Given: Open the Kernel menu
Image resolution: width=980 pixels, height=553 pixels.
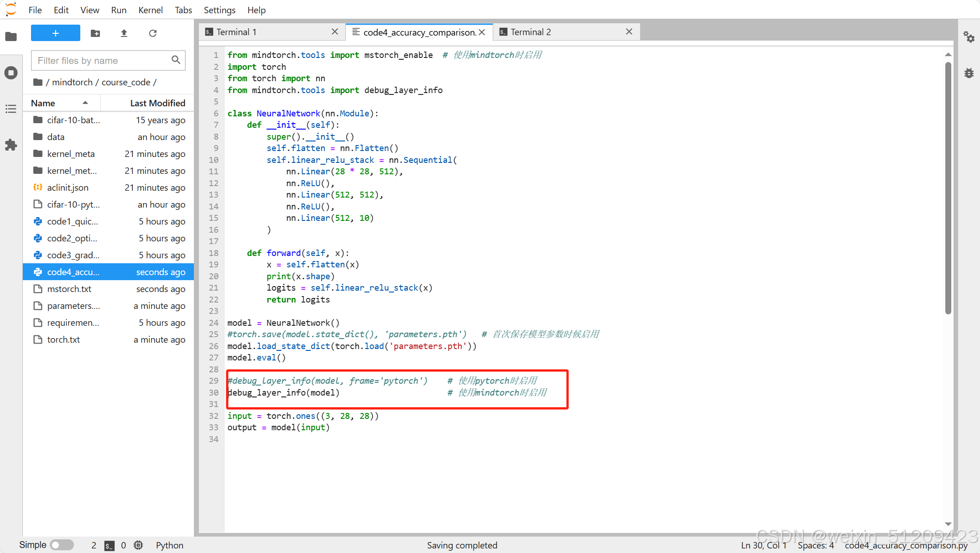Looking at the screenshot, I should pos(150,10).
